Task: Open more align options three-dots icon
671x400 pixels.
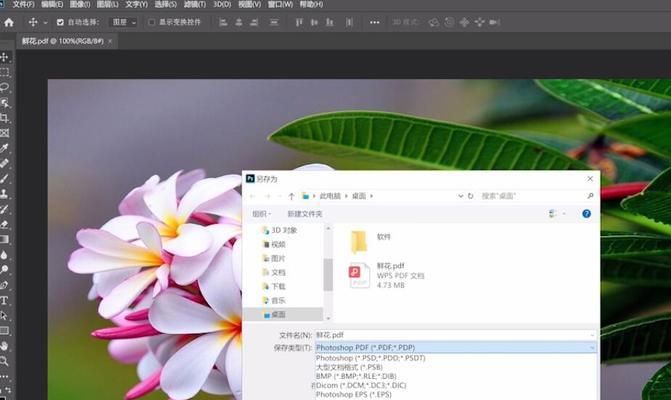Action: pos(374,22)
